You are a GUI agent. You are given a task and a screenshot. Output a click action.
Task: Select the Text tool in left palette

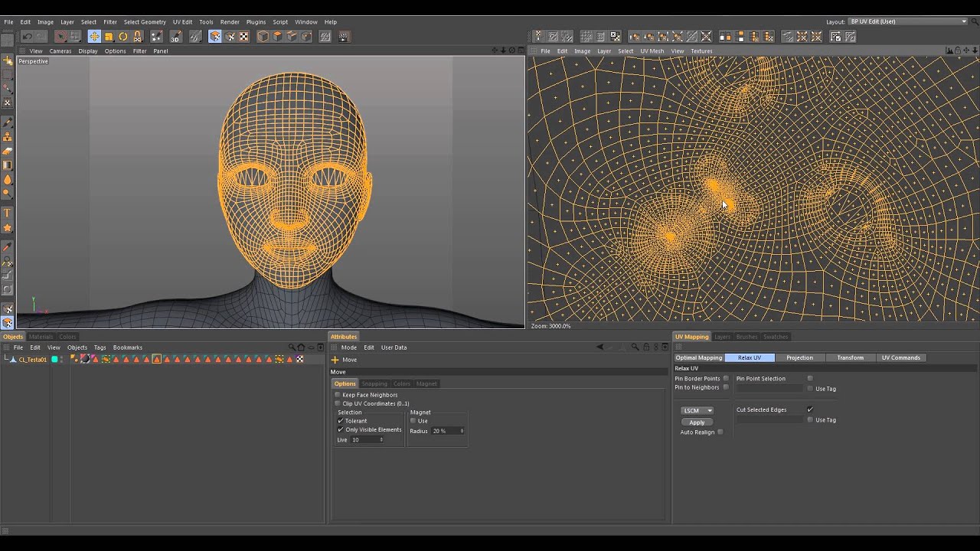[8, 214]
